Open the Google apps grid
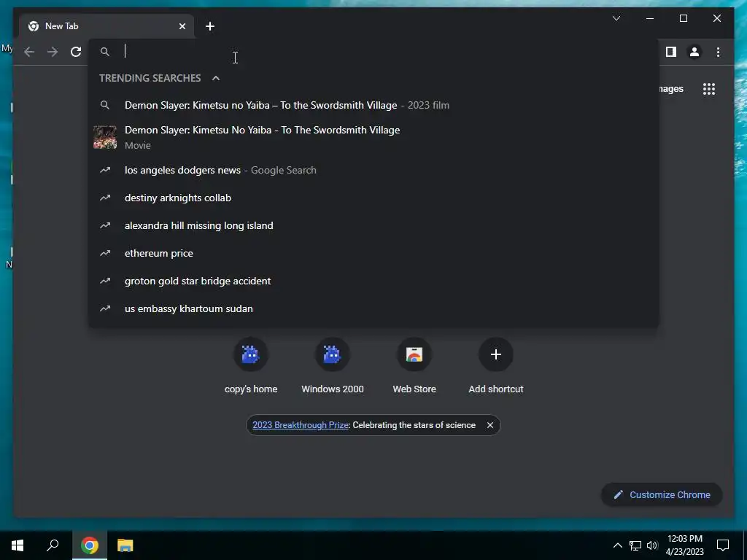The width and height of the screenshot is (747, 560). click(709, 89)
